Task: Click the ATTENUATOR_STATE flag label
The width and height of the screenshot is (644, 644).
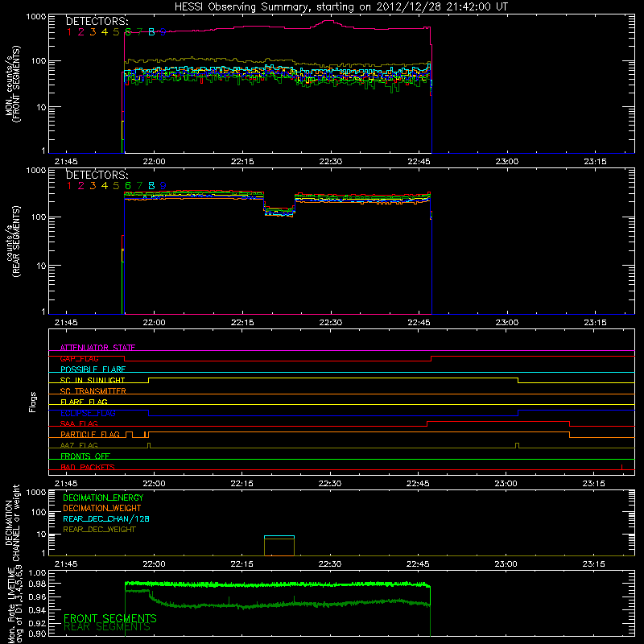Action: pos(97,348)
